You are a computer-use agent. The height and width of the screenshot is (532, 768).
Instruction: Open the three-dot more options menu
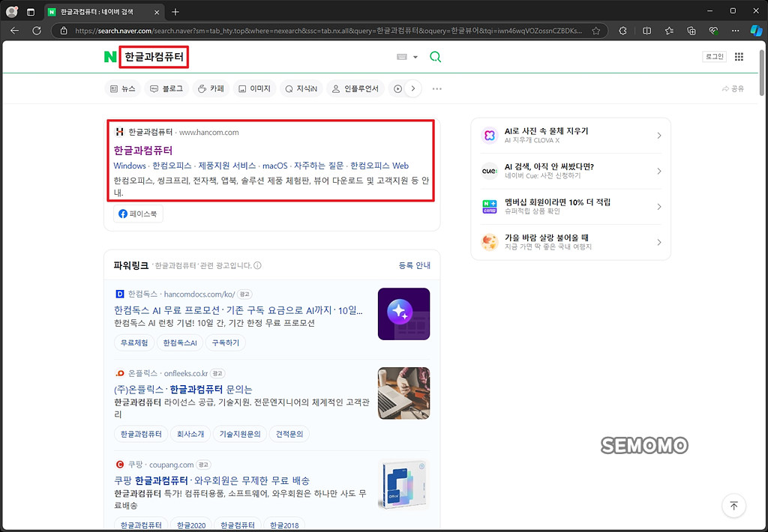coord(437,88)
